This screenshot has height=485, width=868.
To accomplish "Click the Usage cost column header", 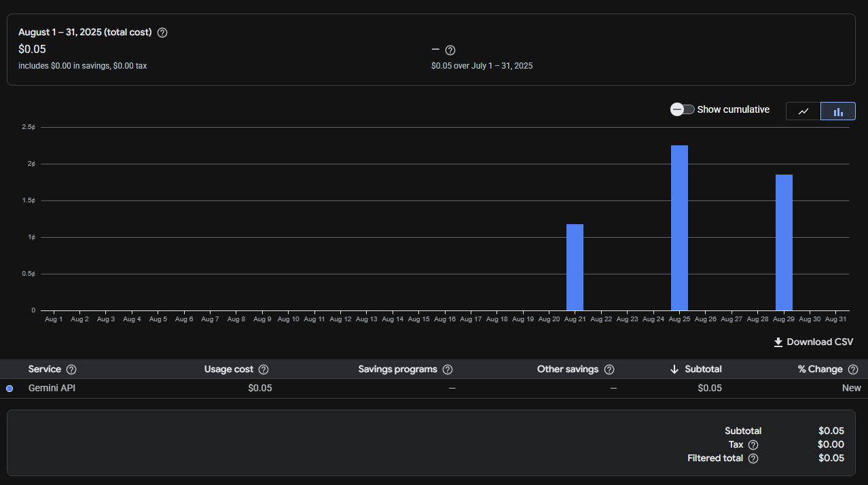I will click(x=229, y=370).
